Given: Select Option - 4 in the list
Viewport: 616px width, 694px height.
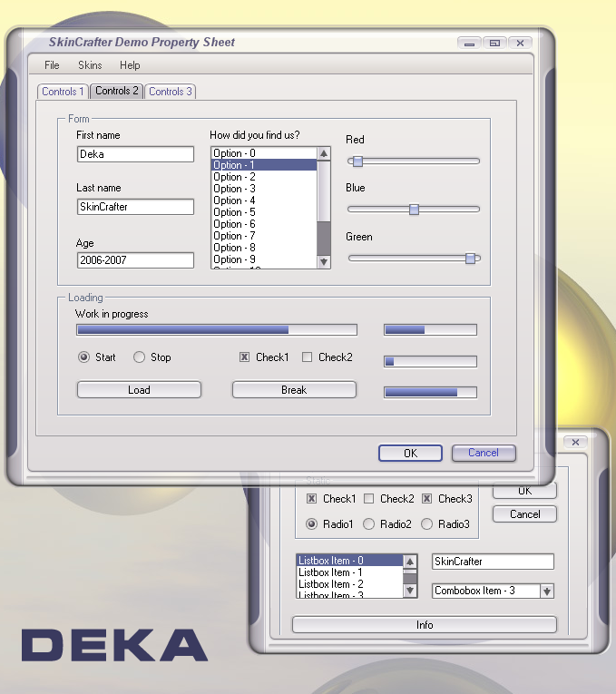Looking at the screenshot, I should coord(264,200).
